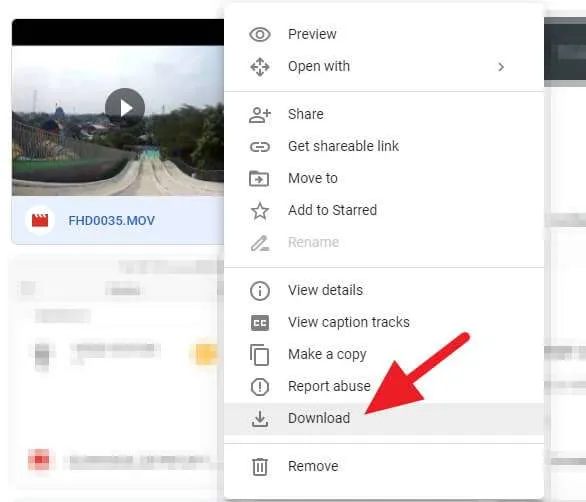Viewport: 586px width, 502px height.
Task: Choose Add to Starred
Action: pyautogui.click(x=384, y=210)
